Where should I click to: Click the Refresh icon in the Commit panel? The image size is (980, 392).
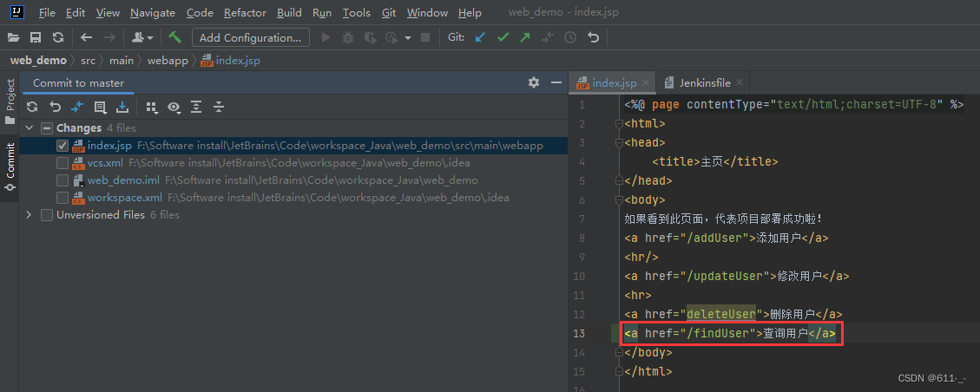(x=32, y=108)
